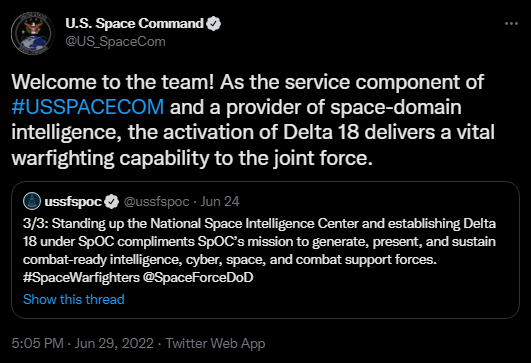Open the U.S. Space Command profile avatar
This screenshot has height=363, width=531.
pos(33,33)
